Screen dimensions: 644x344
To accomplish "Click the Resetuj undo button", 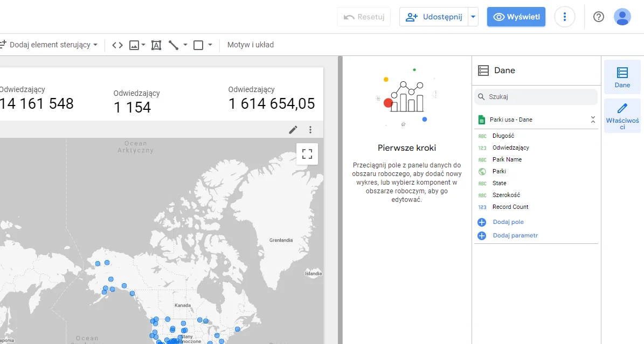I will click(x=364, y=17).
